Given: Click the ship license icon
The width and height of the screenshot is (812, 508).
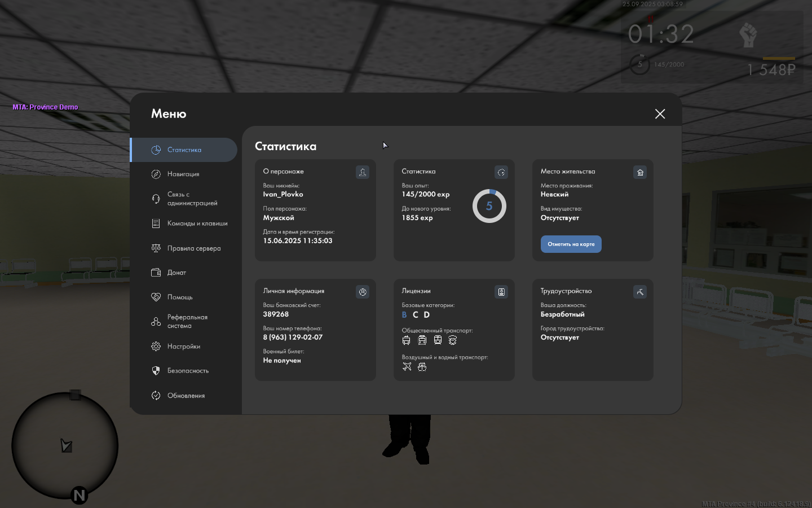Looking at the screenshot, I should coord(422,367).
